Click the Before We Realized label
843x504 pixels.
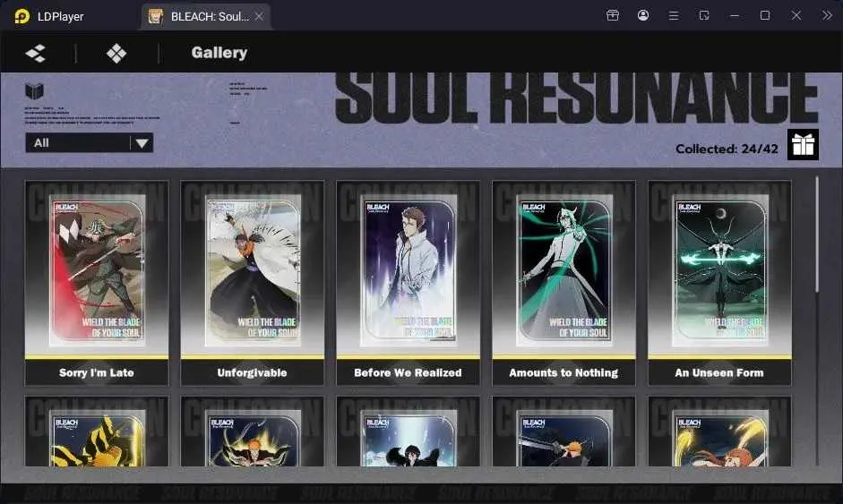408,373
